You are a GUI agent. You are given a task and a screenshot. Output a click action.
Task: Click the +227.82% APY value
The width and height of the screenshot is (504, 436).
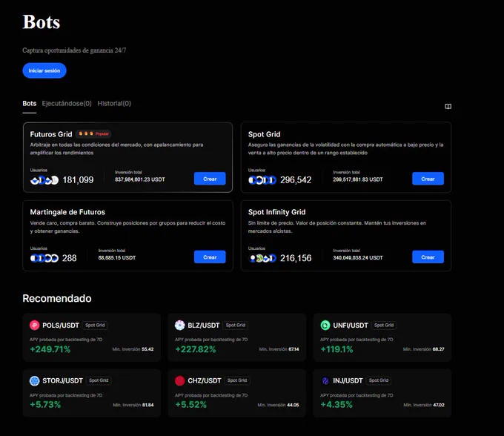(x=196, y=349)
